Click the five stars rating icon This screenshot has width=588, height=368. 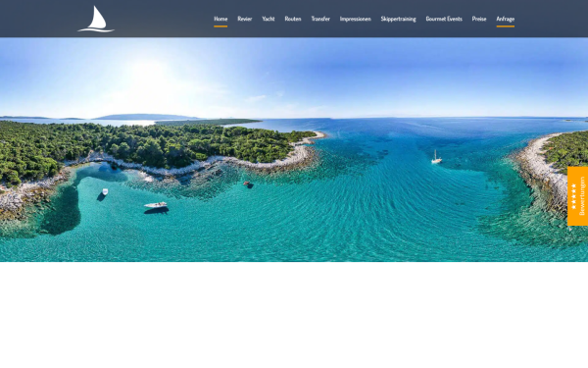click(x=573, y=196)
